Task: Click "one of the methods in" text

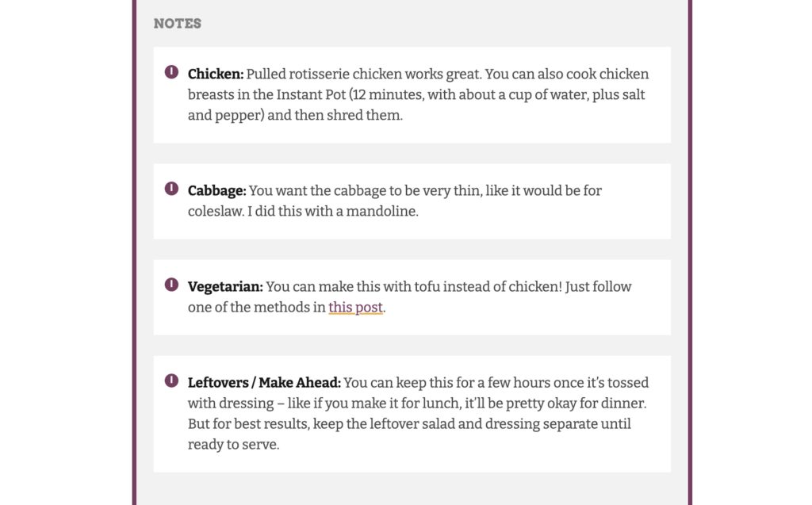Action: pos(256,307)
